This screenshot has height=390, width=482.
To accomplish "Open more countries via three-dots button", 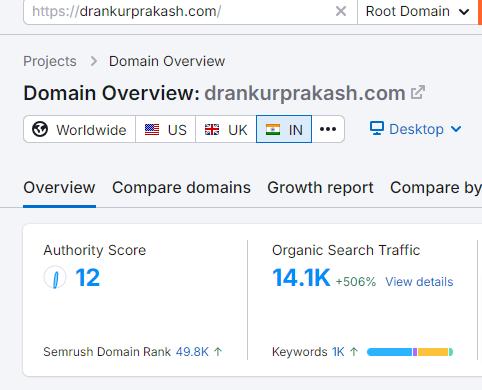I will 328,129.
